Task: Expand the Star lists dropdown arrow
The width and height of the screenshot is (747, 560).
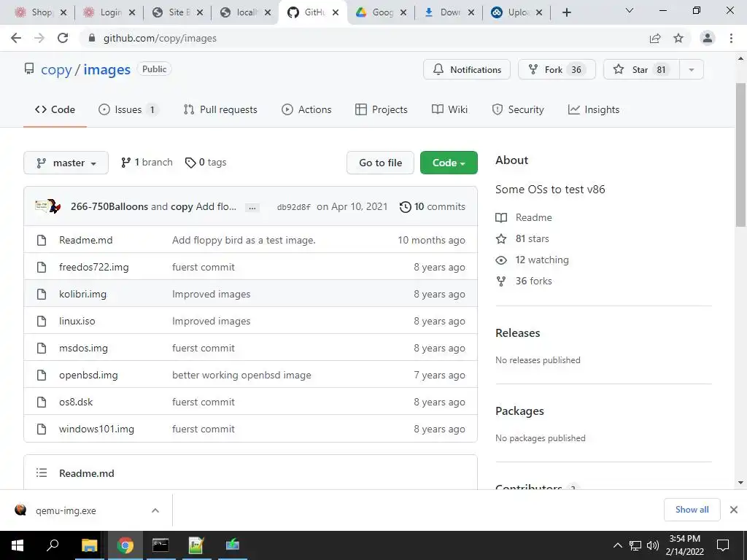Action: 692,69
